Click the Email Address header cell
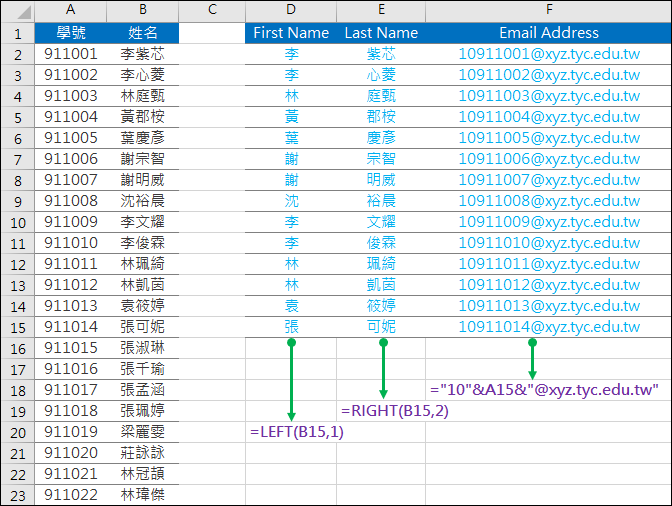This screenshot has height=506, width=672. coord(549,33)
